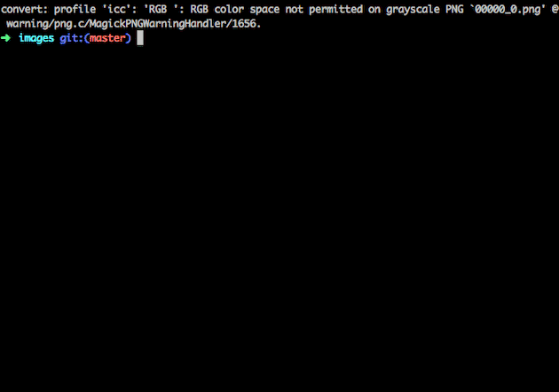Click the red 'master' branch name
The height and width of the screenshot is (392, 559).
click(x=107, y=38)
